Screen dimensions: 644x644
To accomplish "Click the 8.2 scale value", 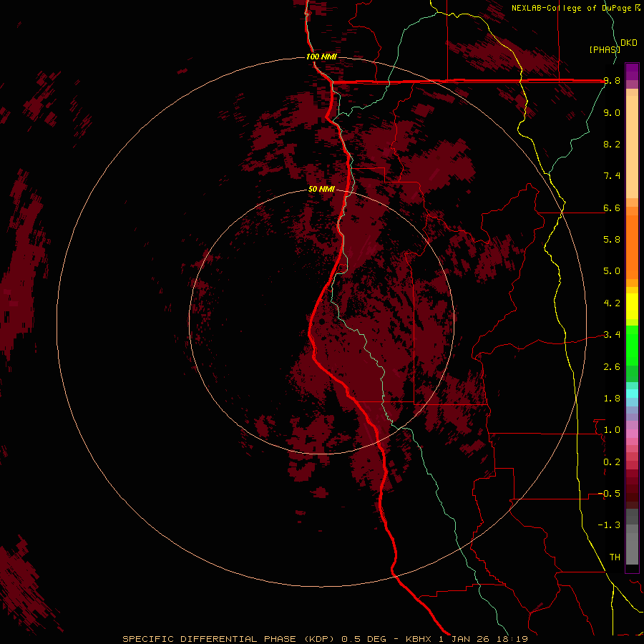I will (612, 144).
